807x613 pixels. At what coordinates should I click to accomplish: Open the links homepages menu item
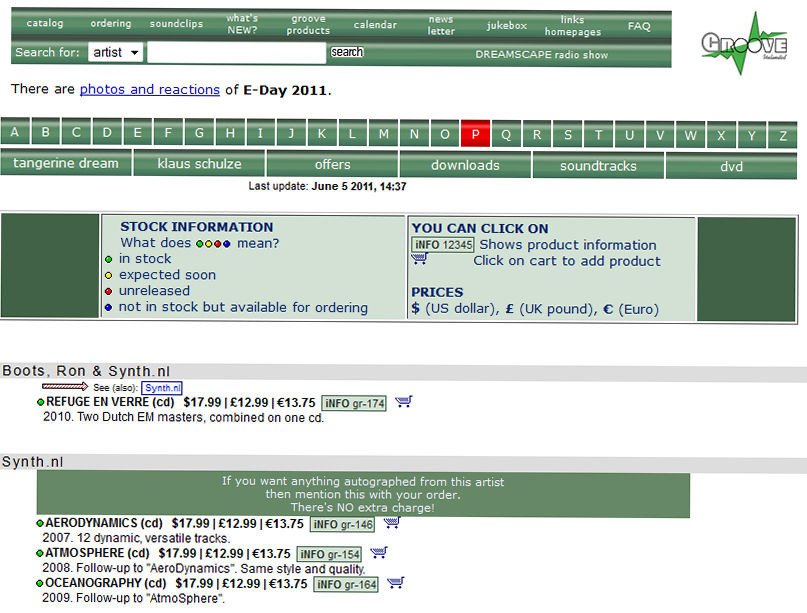click(572, 26)
